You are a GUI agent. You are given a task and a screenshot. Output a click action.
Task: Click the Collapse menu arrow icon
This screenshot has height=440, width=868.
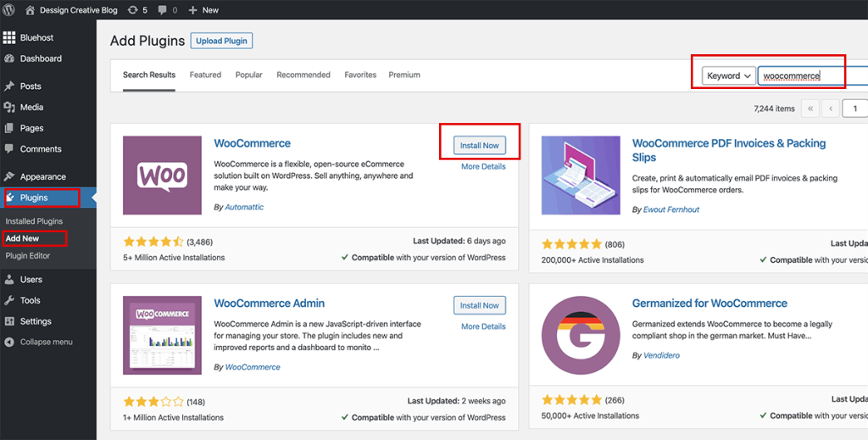click(8, 342)
